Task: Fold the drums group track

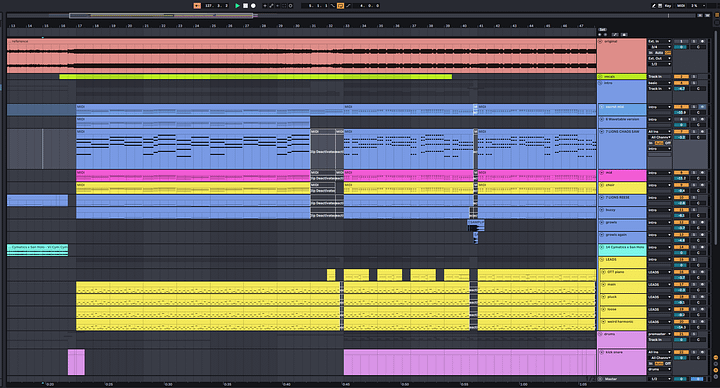Action: click(x=601, y=334)
